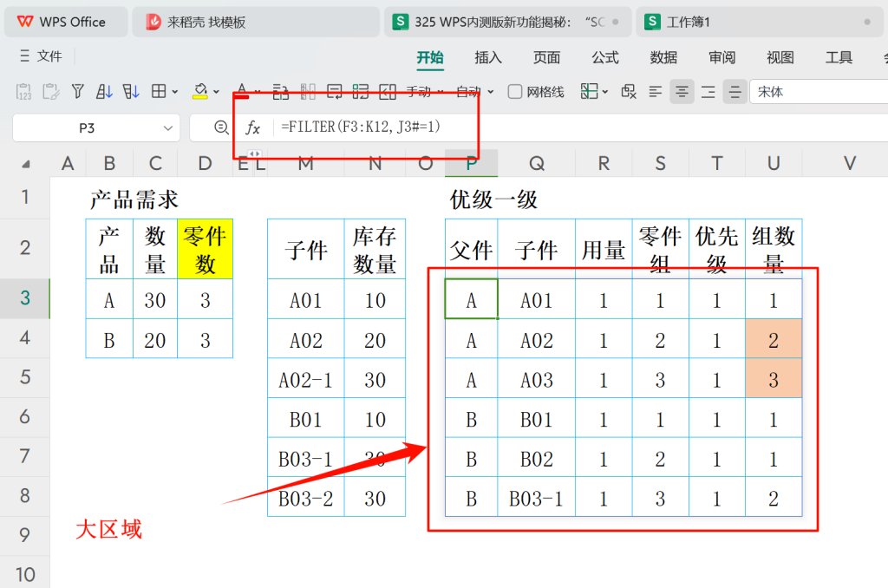Click the format painter paste icon
This screenshot has height=588, width=888.
pyautogui.click(x=51, y=91)
